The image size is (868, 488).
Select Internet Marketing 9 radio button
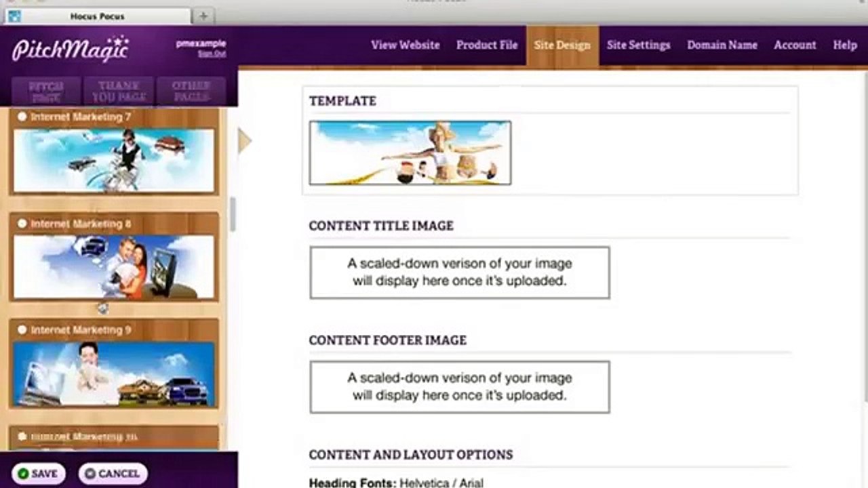click(x=22, y=329)
